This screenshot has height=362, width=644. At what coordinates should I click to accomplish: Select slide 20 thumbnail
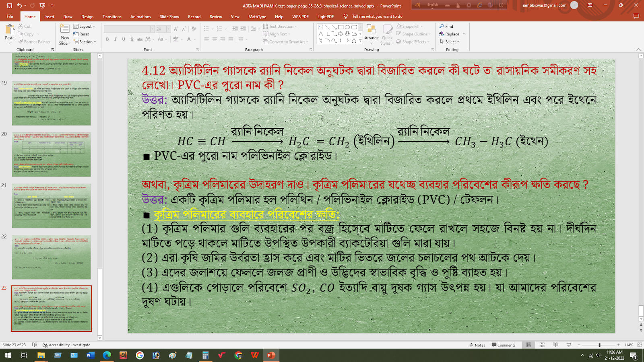51,154
